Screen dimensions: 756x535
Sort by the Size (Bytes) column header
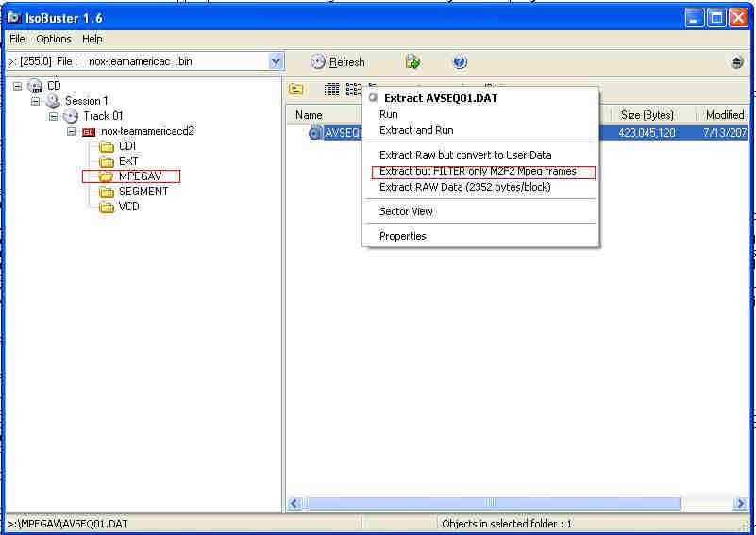653,115
